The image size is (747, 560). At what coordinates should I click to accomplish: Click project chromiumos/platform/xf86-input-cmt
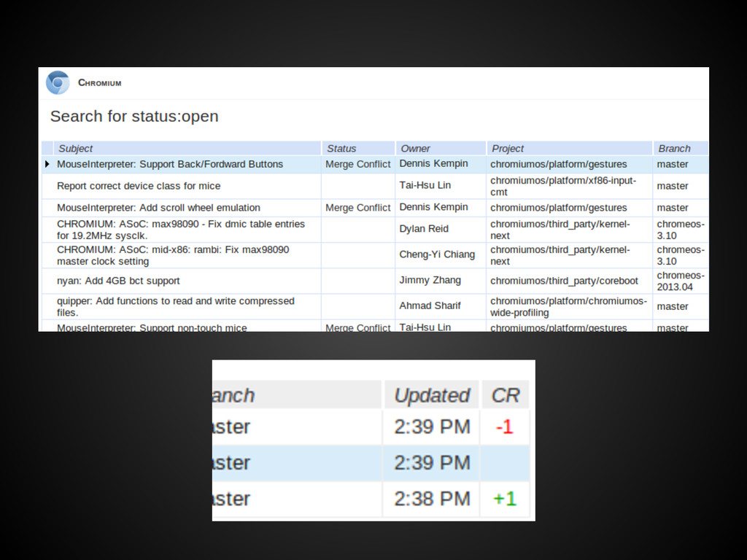(563, 186)
